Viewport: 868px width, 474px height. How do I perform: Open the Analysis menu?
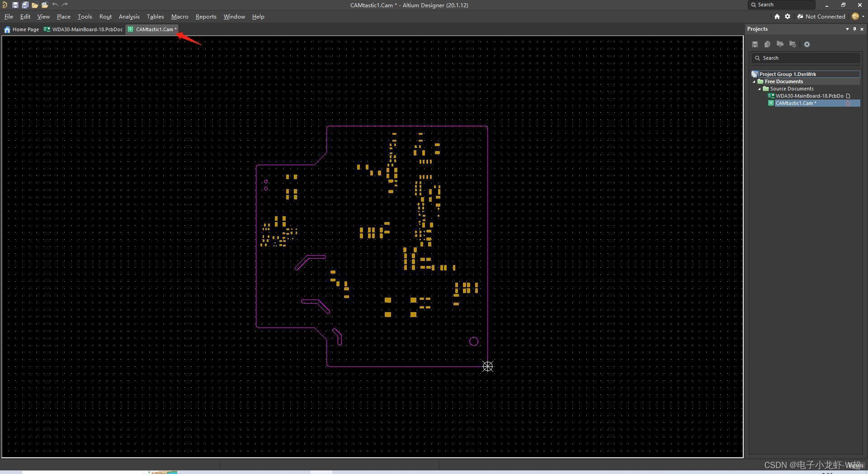tap(129, 17)
